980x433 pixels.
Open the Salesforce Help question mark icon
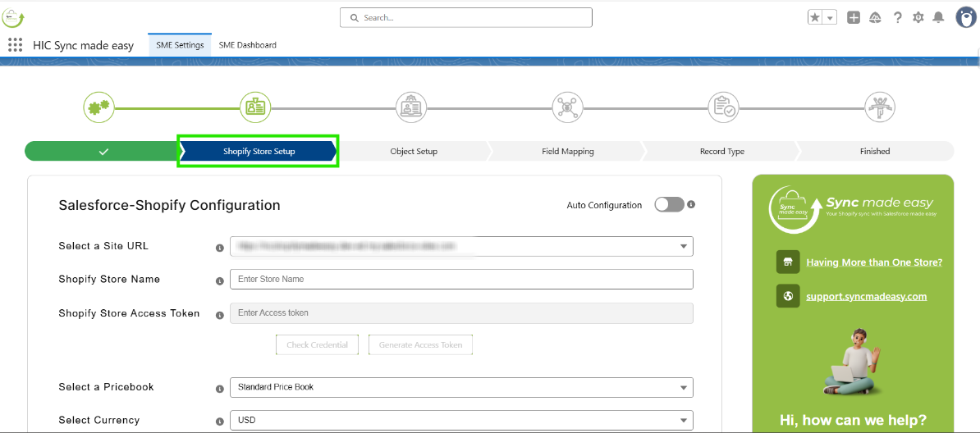pos(898,17)
